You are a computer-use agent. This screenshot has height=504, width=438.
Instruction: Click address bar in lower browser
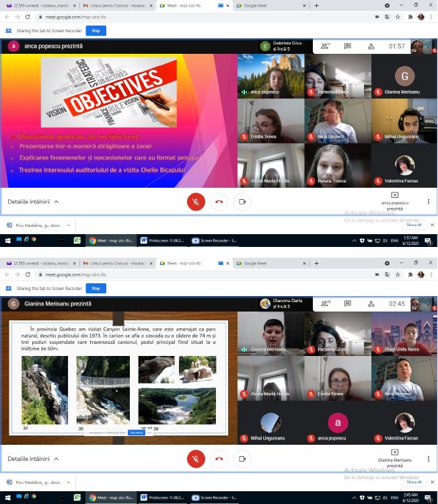(206, 275)
